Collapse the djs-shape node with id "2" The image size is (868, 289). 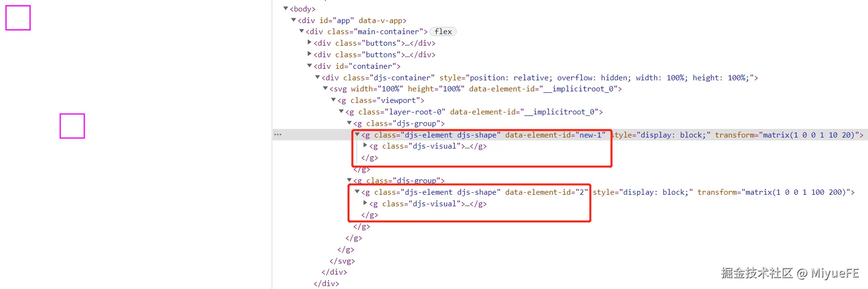coord(357,192)
